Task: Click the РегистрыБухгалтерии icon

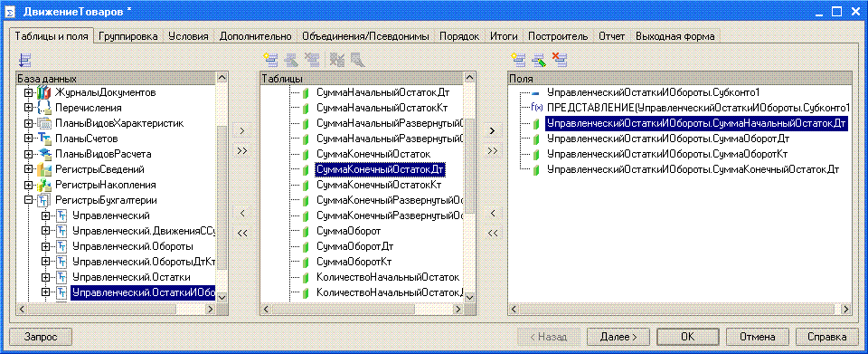Action: [x=44, y=200]
